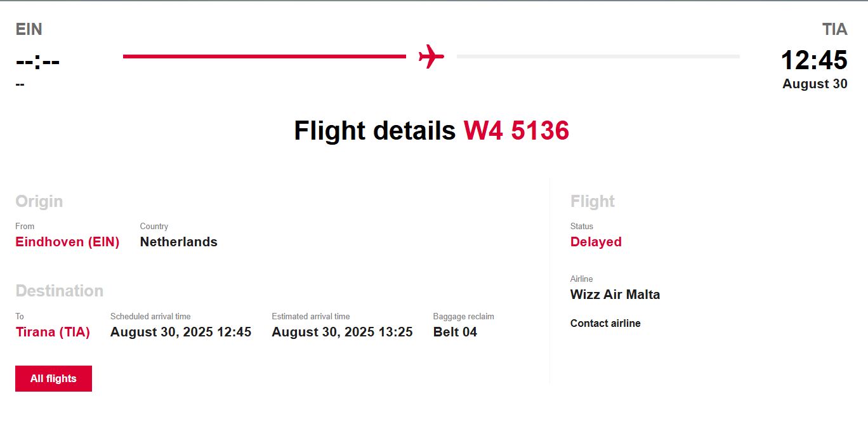Image resolution: width=868 pixels, height=424 pixels.
Task: Click the estimated arrival time 13:25
Action: (x=342, y=332)
